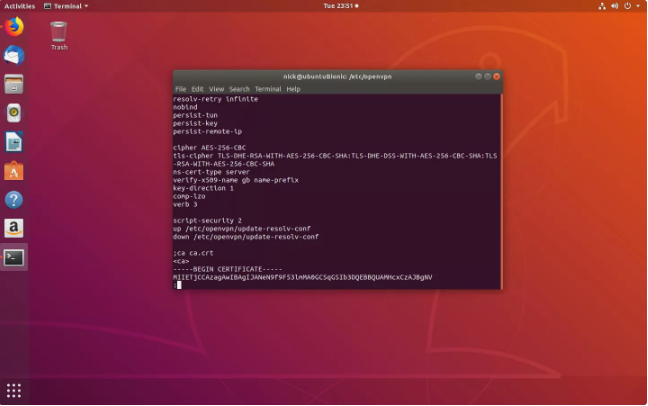The width and height of the screenshot is (648, 406).
Task: Click the terminal title bar nick@ubuntuBionic
Action: coord(337,76)
